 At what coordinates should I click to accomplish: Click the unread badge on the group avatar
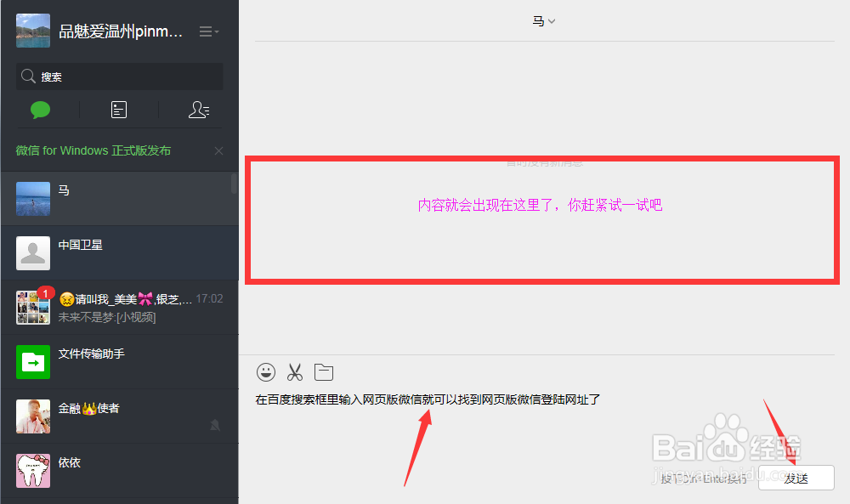(46, 293)
